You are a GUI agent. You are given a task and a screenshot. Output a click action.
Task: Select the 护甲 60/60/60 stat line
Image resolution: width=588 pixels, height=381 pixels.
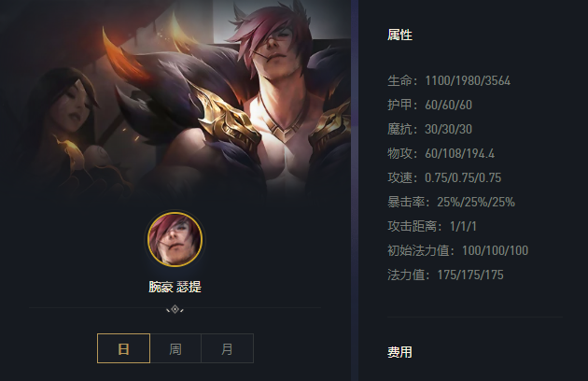[429, 105]
